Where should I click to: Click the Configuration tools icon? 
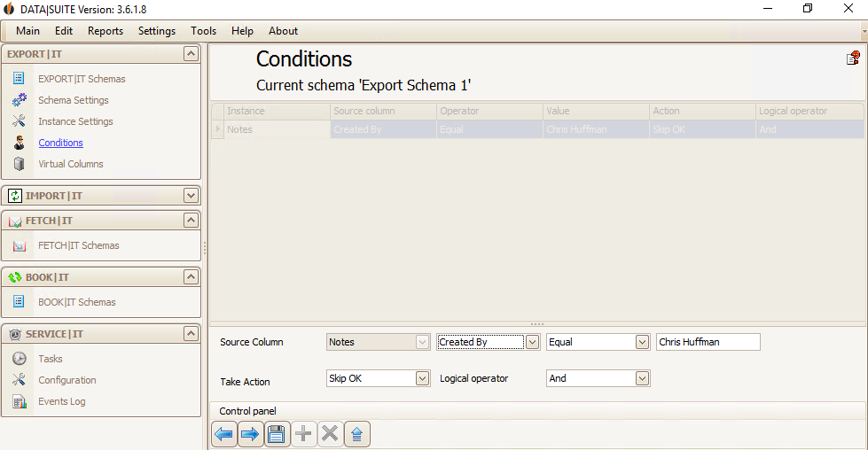tap(19, 380)
